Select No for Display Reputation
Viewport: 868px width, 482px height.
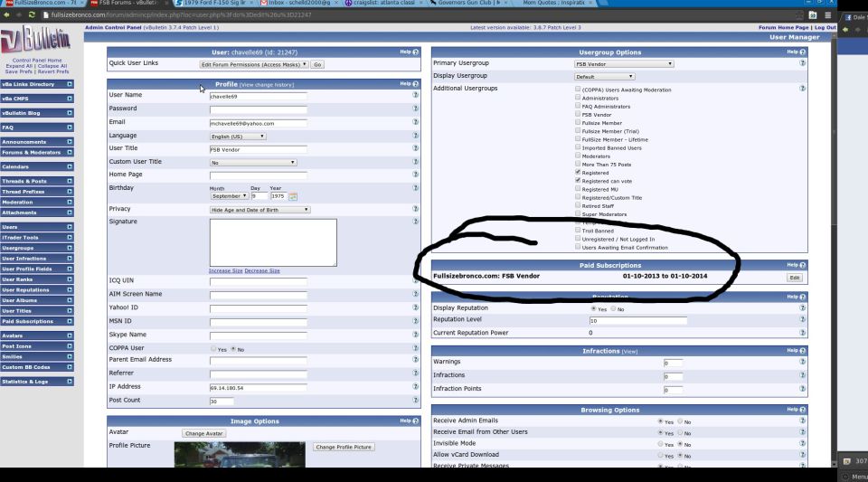tap(613, 308)
